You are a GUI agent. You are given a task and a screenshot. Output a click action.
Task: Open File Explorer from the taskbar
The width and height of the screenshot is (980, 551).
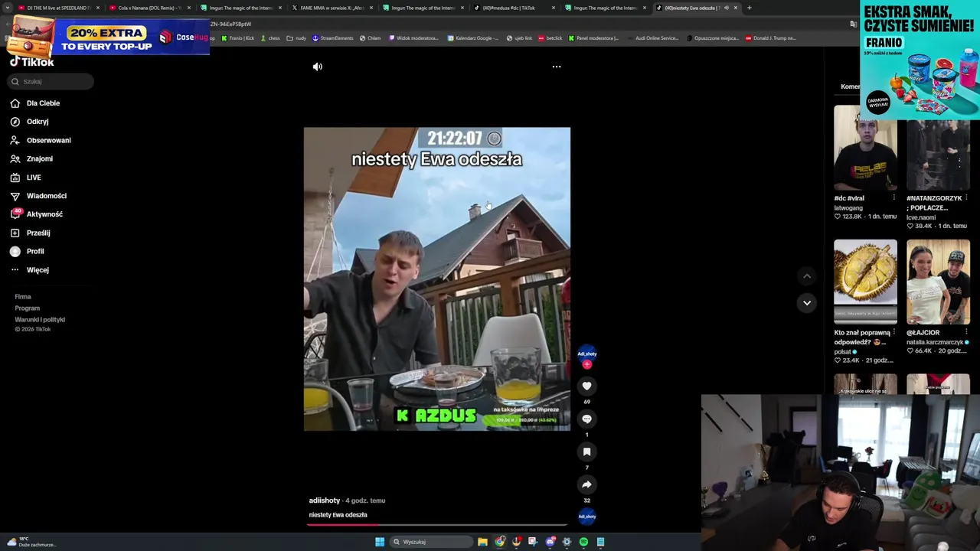point(482,542)
